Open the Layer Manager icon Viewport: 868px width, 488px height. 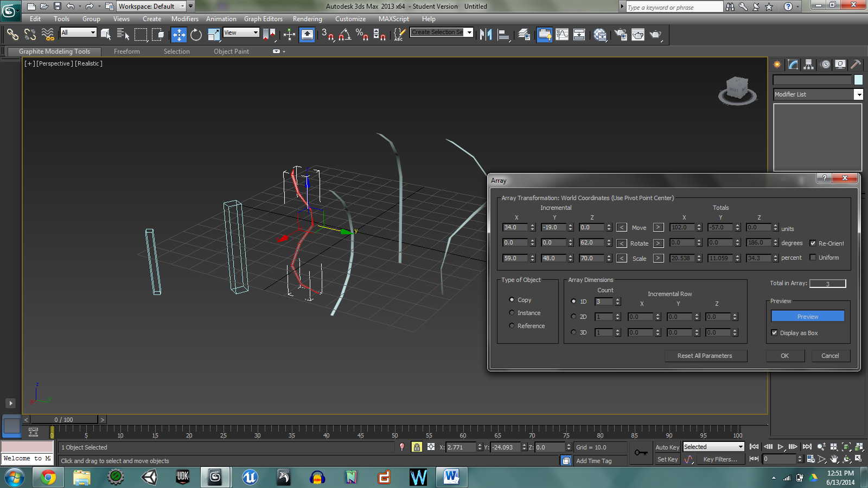coord(524,35)
